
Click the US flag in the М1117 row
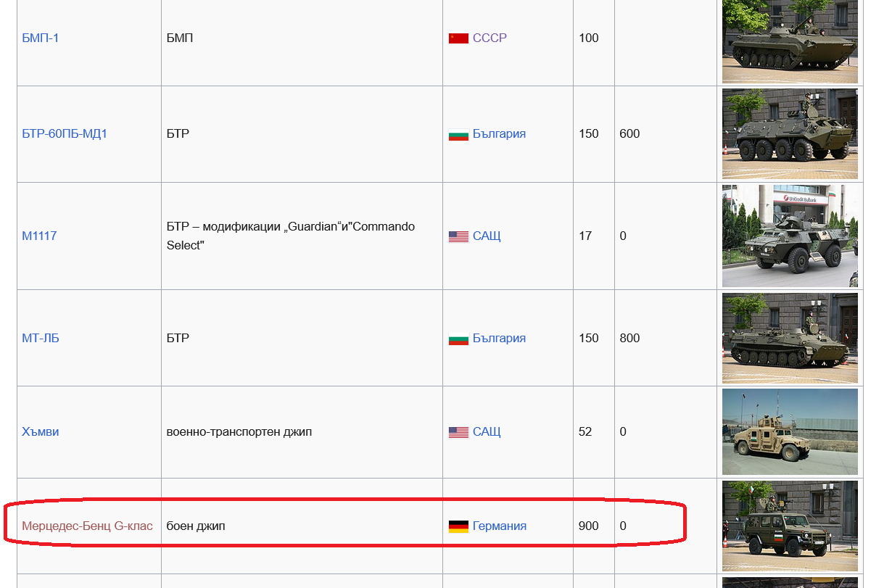point(458,236)
